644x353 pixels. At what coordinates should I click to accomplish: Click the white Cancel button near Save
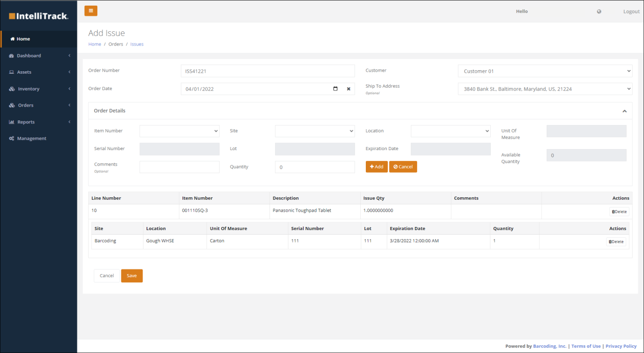click(107, 276)
